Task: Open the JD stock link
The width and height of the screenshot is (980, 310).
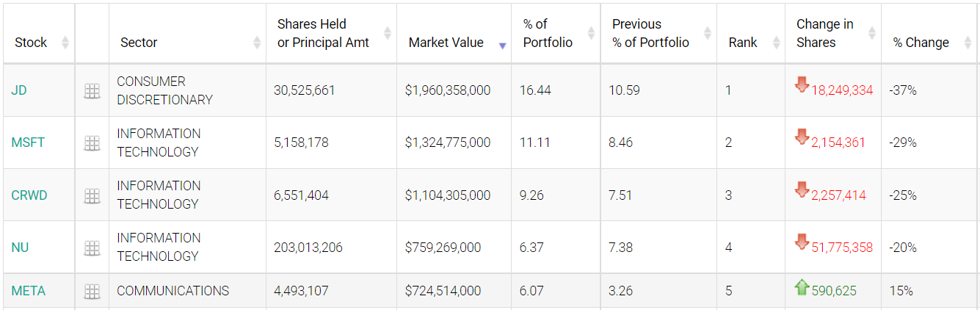Action: pyautogui.click(x=19, y=90)
